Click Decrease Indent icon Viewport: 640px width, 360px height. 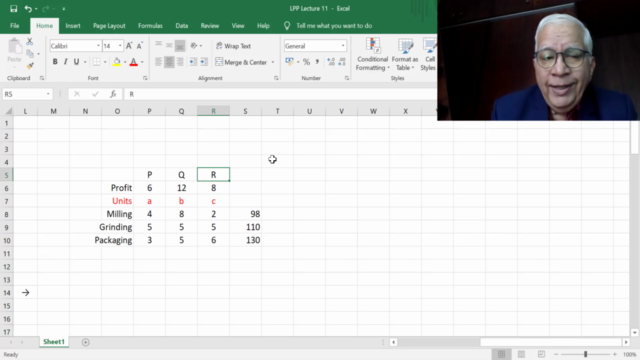[x=193, y=62]
